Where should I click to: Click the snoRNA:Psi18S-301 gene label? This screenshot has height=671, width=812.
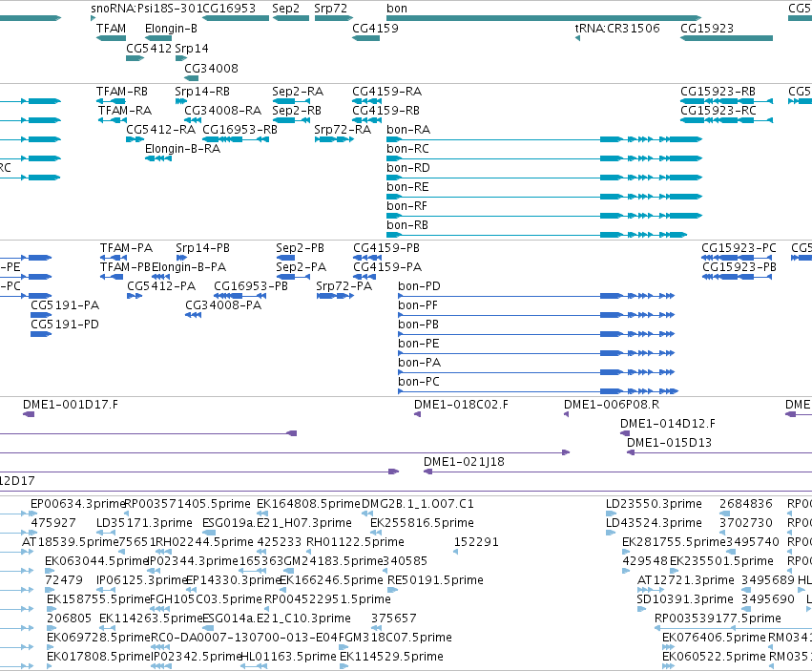[146, 9]
